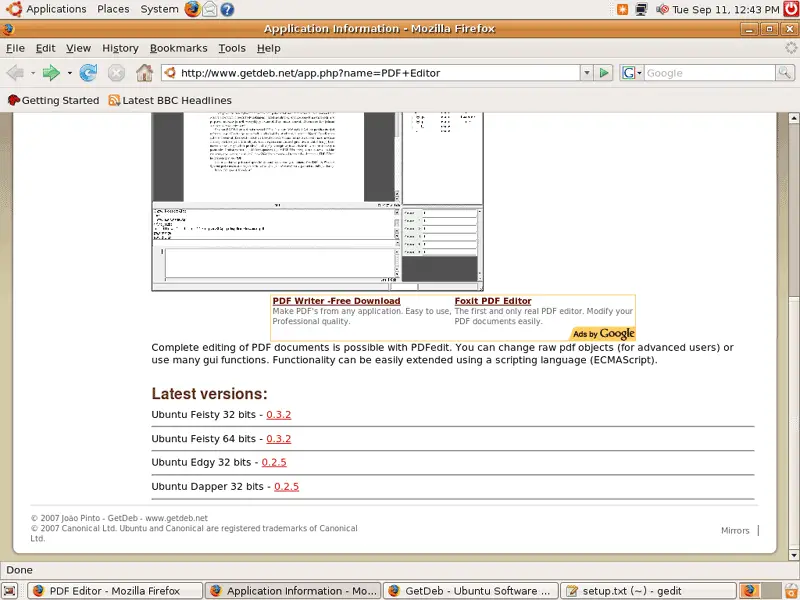
Task: Download Feisty 64 bits version 0.3.2
Action: point(279,439)
